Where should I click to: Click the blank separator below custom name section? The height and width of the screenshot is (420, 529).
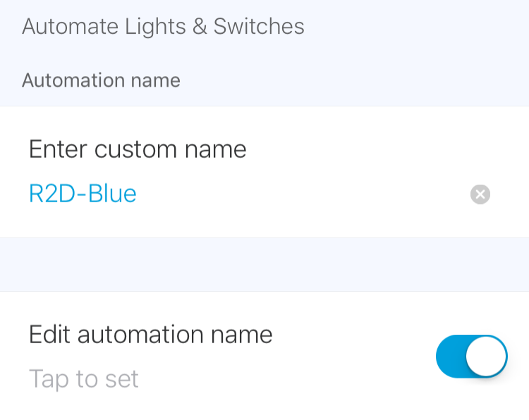(x=264, y=264)
